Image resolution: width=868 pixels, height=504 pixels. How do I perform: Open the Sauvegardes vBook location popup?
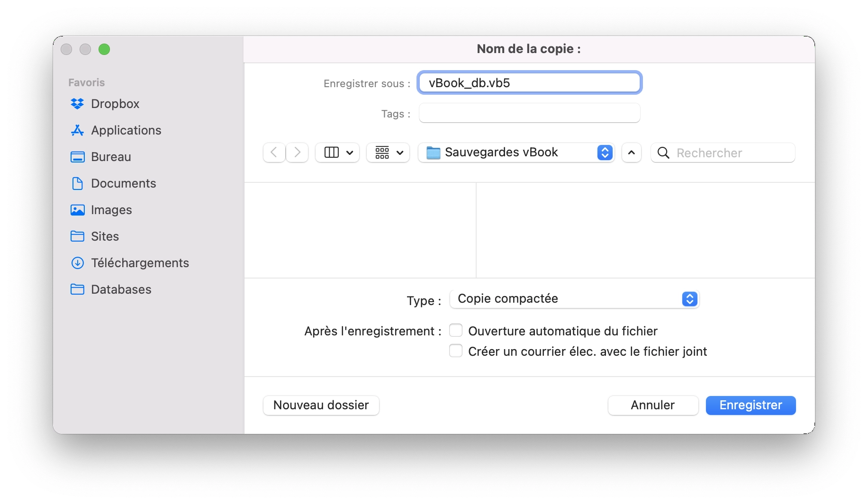(x=516, y=153)
